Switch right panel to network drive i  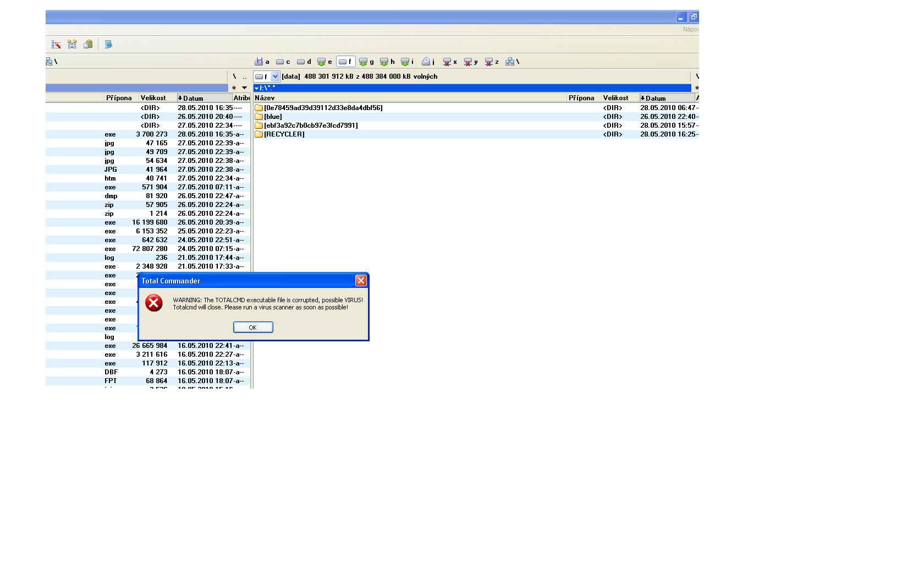tap(408, 62)
